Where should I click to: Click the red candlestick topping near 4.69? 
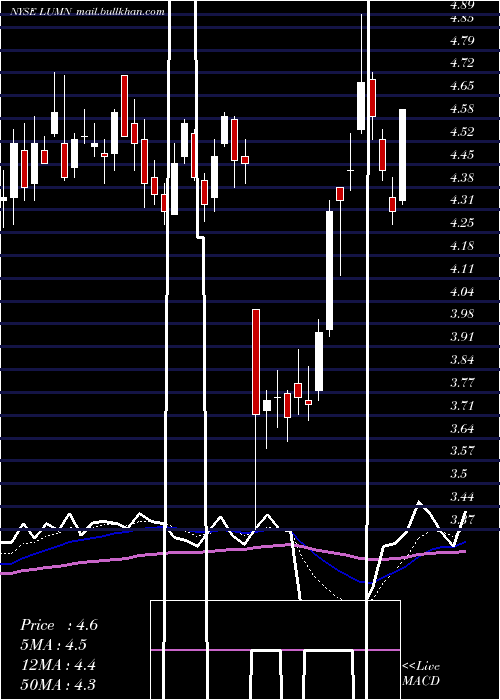(x=125, y=106)
